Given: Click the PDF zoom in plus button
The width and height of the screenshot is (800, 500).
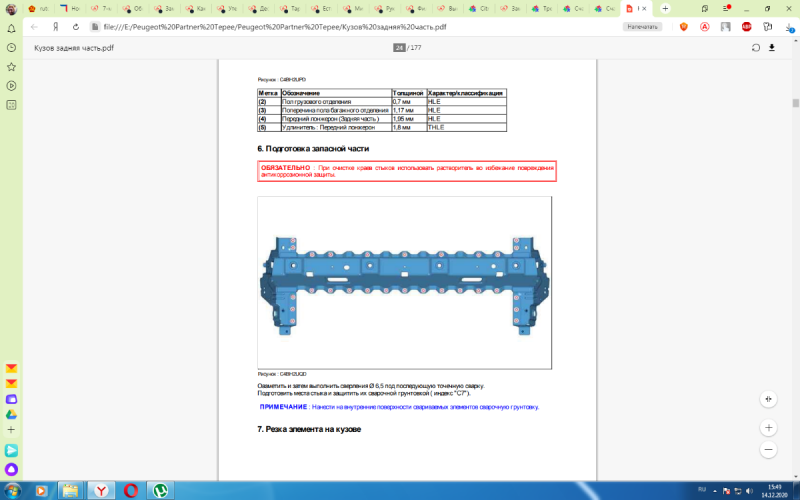Looking at the screenshot, I should pyautogui.click(x=768, y=426).
